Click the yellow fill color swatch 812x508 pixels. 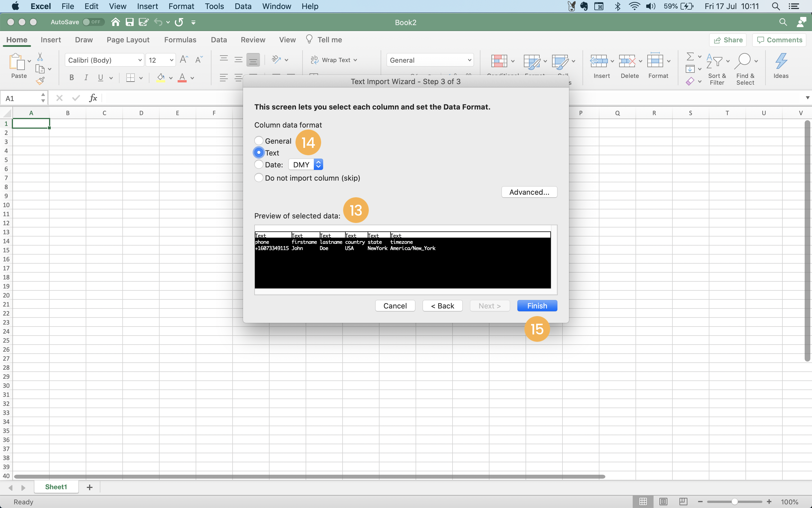(x=161, y=78)
